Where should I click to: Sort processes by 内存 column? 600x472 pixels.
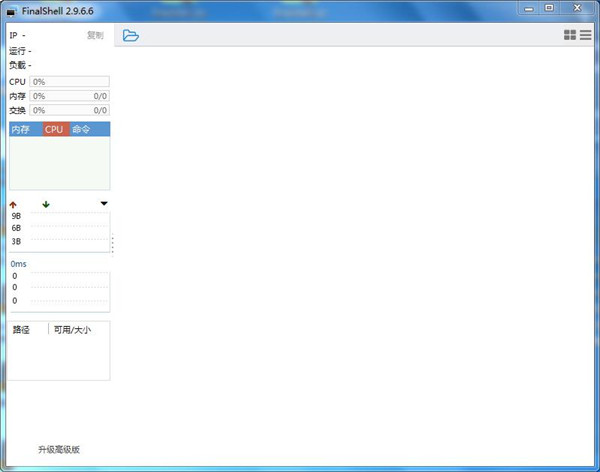21,130
